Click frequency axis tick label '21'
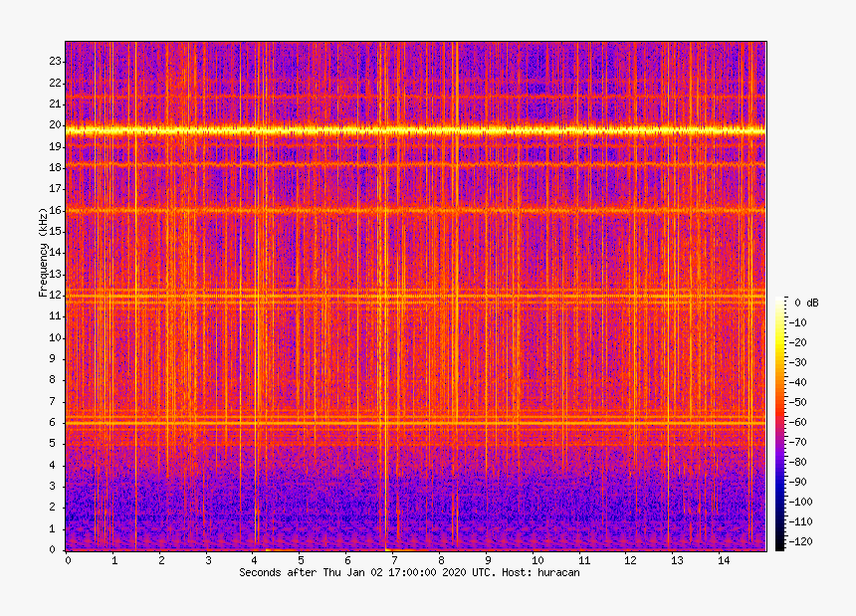 pos(55,103)
